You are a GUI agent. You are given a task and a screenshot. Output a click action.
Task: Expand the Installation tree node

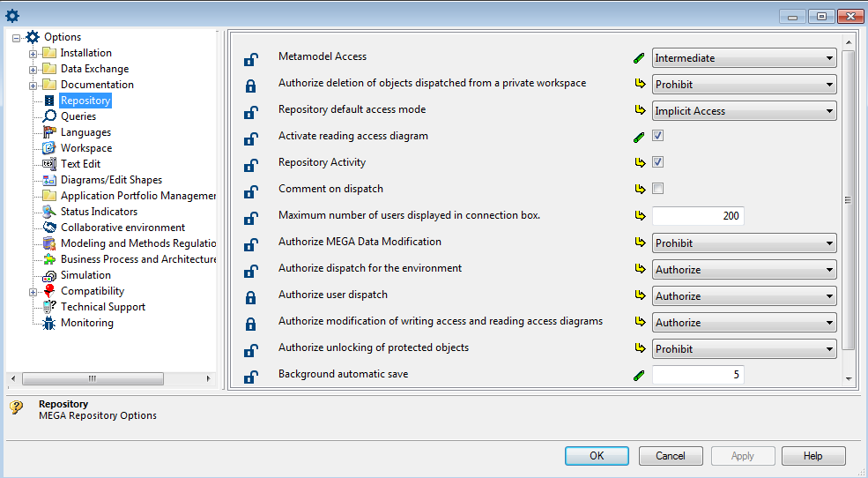pos(33,53)
